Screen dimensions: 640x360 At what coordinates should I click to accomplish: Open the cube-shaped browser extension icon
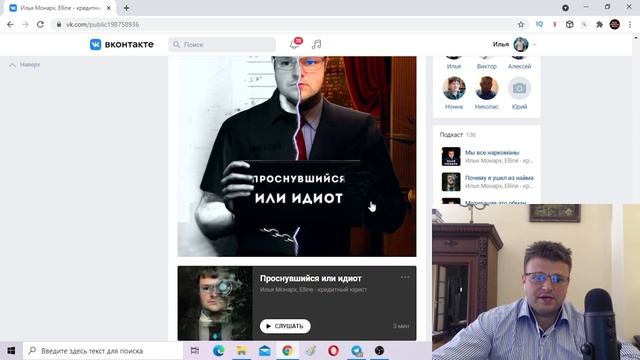[x=569, y=24]
